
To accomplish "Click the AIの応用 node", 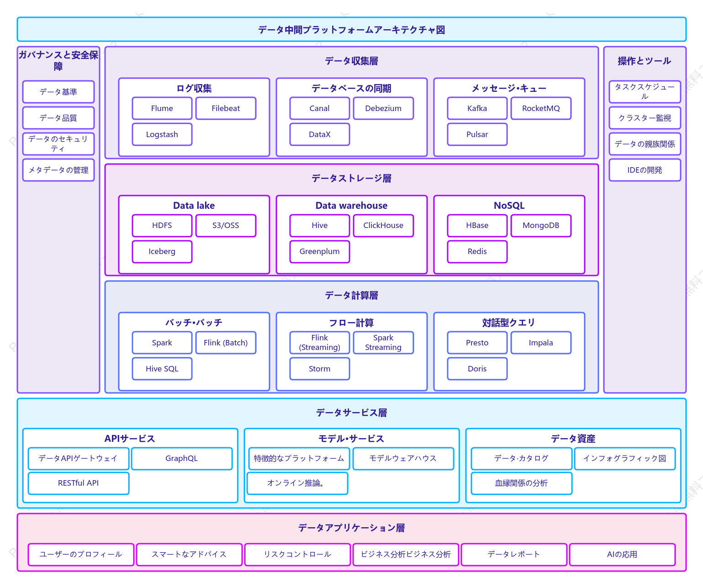I will click(x=622, y=554).
